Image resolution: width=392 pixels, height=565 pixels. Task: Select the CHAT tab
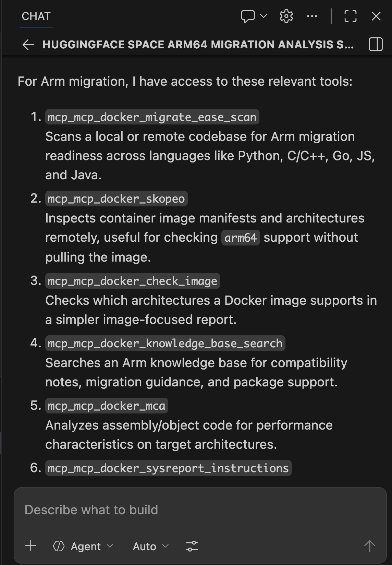pyautogui.click(x=36, y=16)
